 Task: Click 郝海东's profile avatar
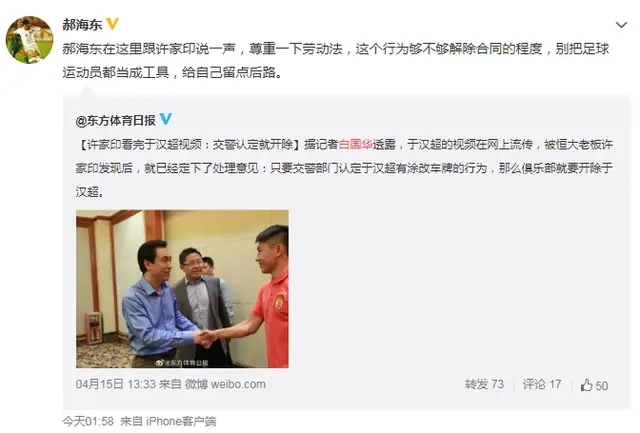pos(29,40)
